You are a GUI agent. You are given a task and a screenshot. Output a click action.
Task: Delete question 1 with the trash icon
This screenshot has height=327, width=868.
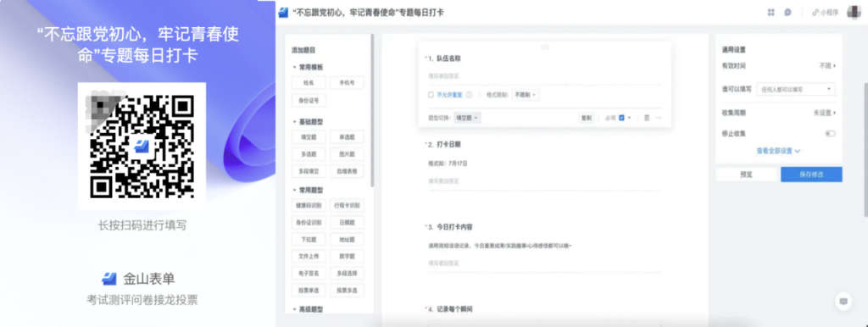[x=647, y=118]
